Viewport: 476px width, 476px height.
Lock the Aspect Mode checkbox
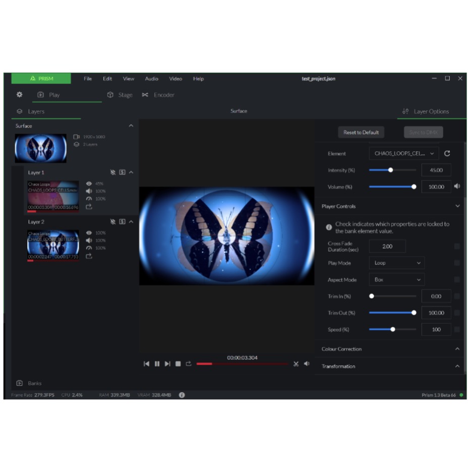tap(457, 280)
